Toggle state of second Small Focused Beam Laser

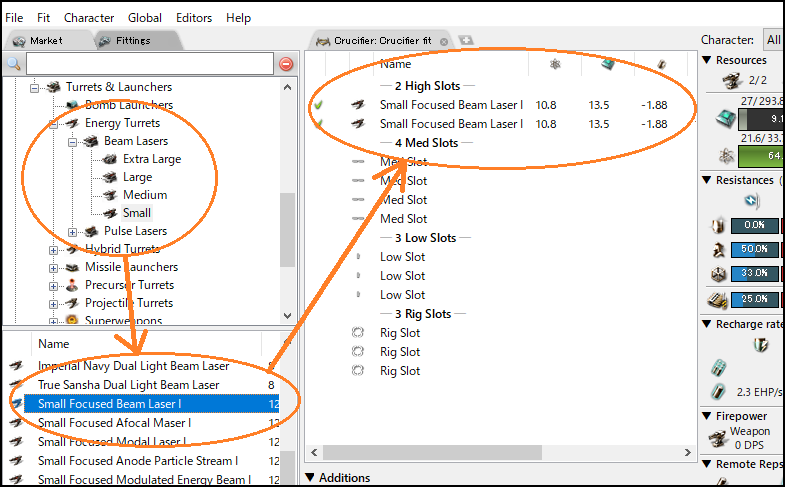point(319,124)
